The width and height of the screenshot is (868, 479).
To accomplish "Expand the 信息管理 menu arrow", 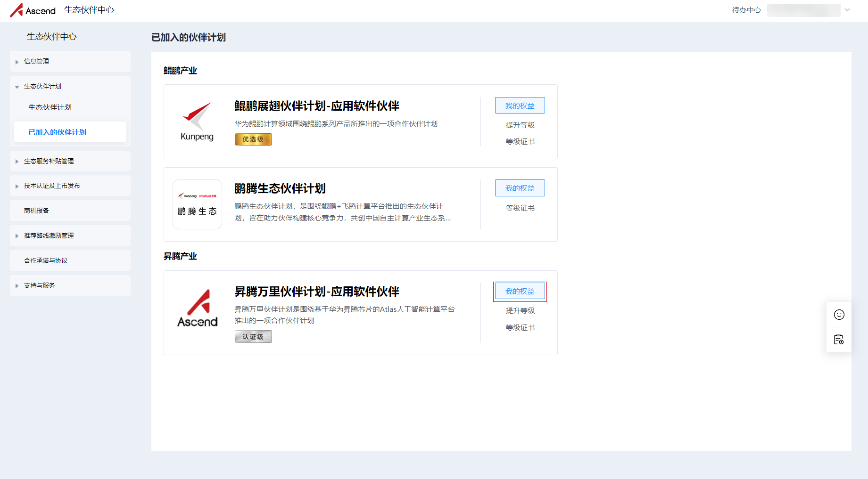I will click(x=17, y=62).
